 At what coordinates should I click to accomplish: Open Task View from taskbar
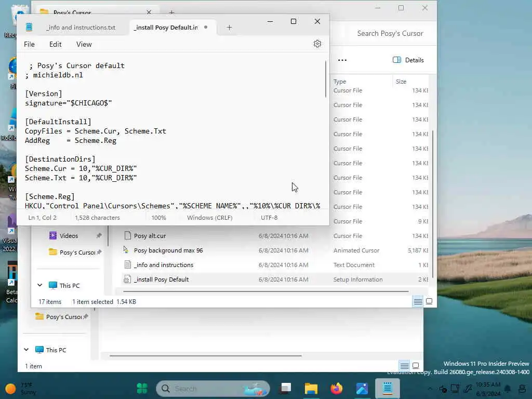286,389
